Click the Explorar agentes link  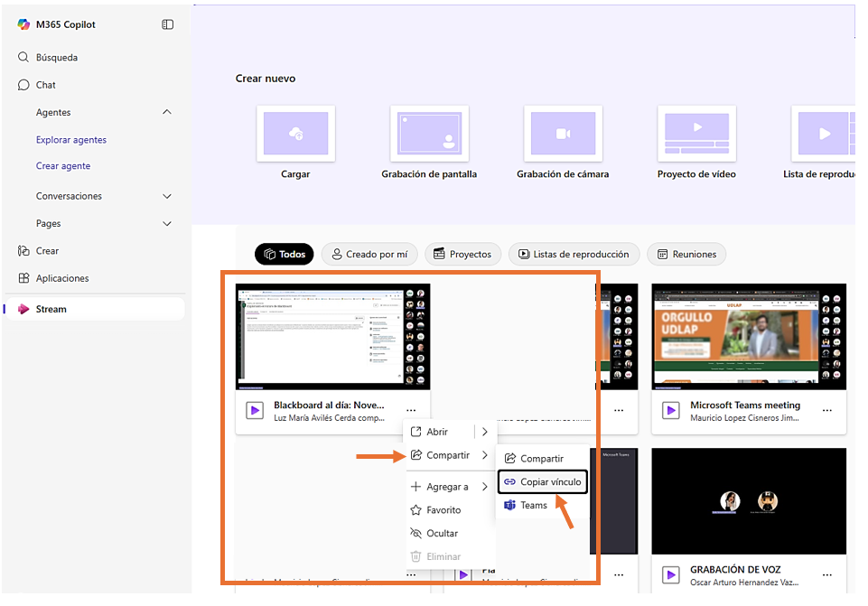(71, 140)
